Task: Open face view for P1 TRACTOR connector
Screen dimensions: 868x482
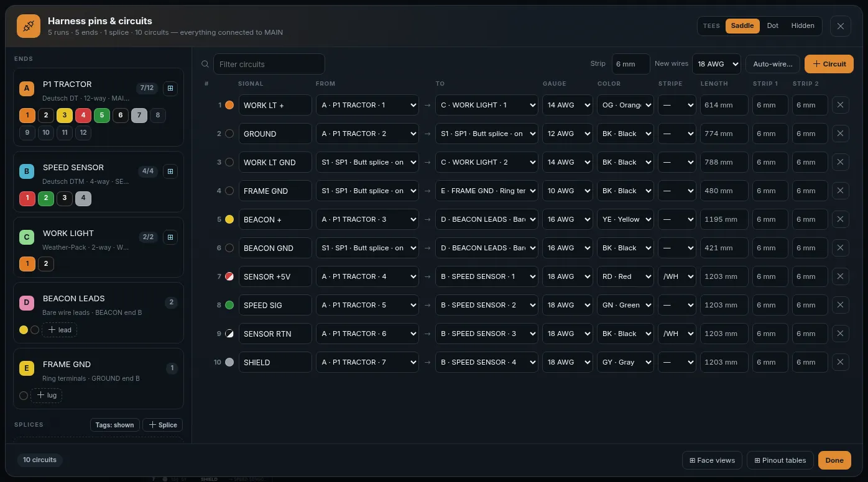Action: 170,88
